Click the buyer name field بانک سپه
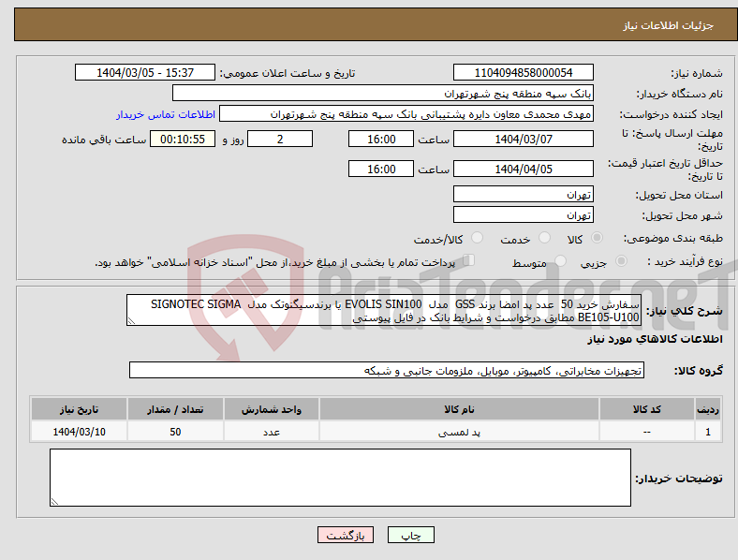Screen dimensions: 738x560 pyautogui.click(x=383, y=93)
